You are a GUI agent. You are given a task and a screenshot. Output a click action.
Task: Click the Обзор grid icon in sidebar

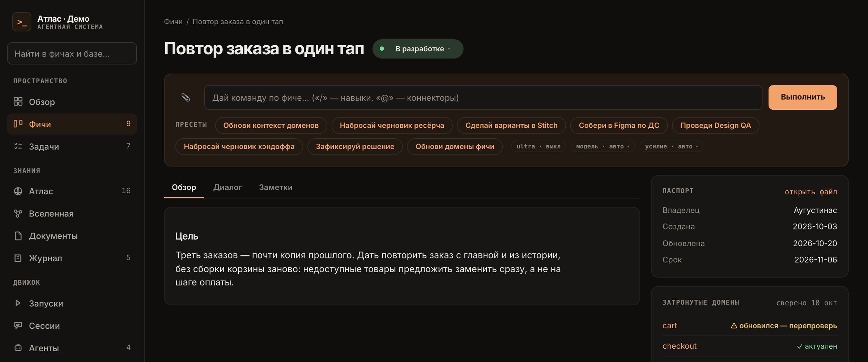coord(18,102)
